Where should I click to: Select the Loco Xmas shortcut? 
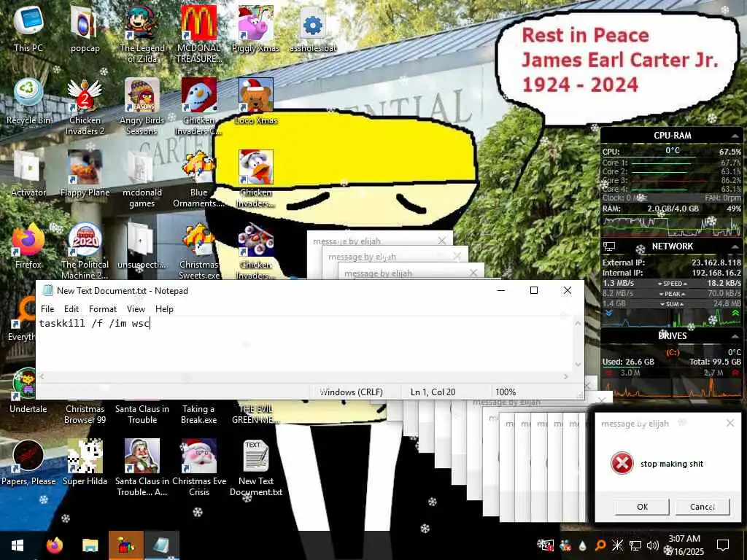coord(256,101)
